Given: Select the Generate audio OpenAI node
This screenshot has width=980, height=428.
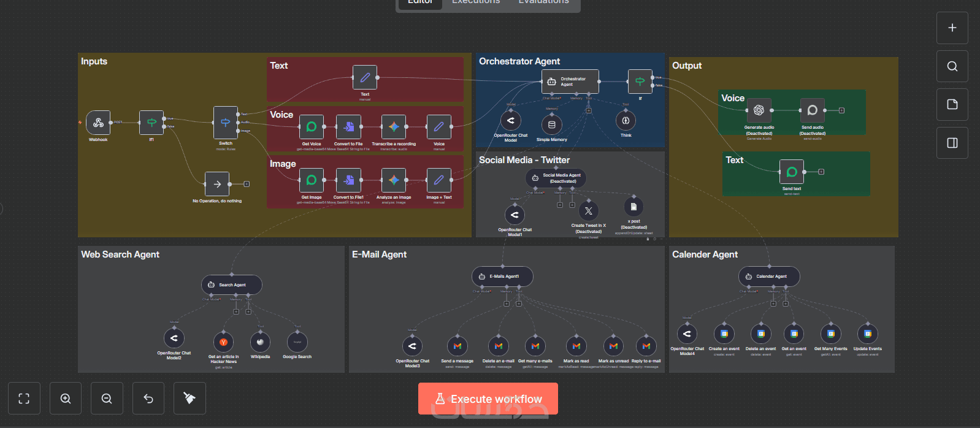Looking at the screenshot, I should coord(759,110).
